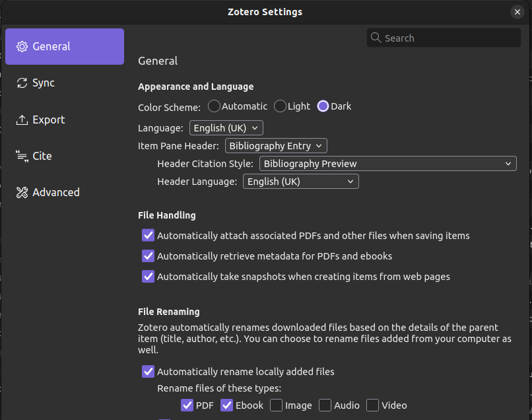
Task: Click the General gear icon in sidebar
Action: click(x=22, y=47)
